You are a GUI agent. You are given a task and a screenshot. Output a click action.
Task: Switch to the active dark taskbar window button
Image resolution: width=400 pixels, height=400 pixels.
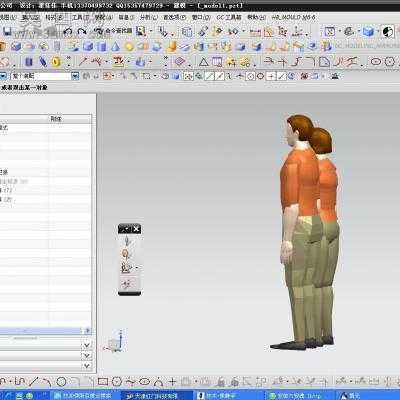tap(156, 395)
